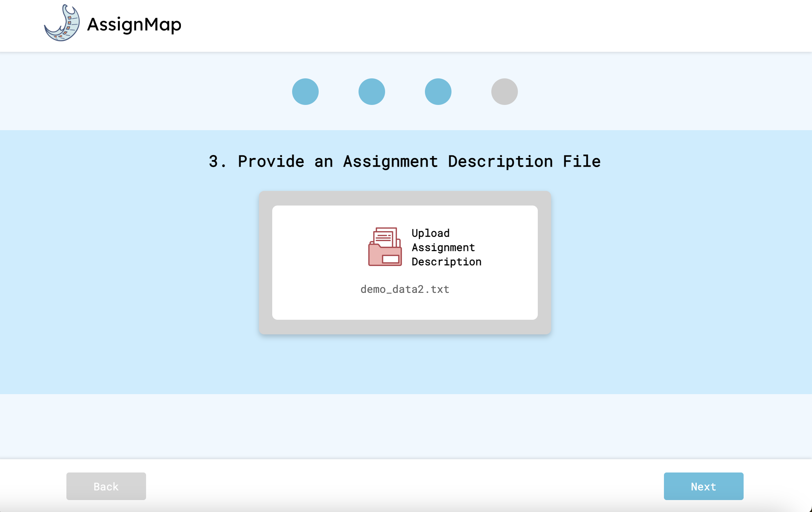Go back with the Back button
812x512 pixels.
[106, 486]
